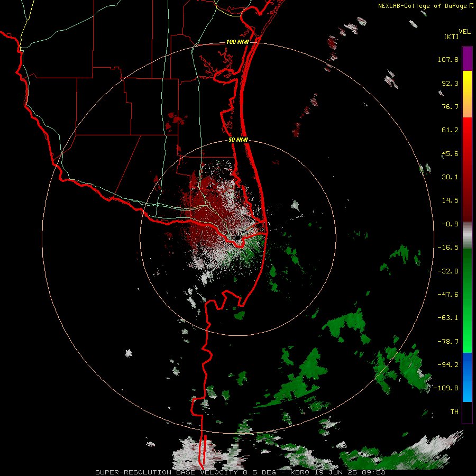The width and height of the screenshot is (476, 476).
Task: Click the -63.1 legend value
Action: coord(448,318)
